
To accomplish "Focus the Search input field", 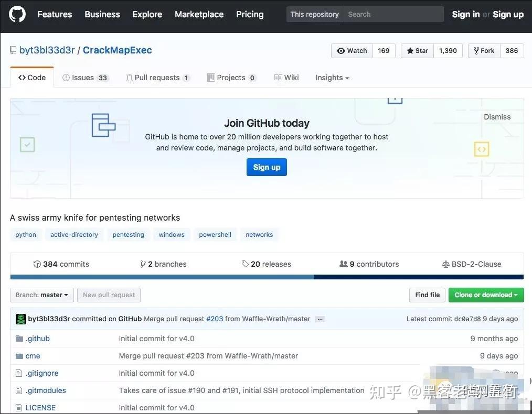I will [393, 14].
